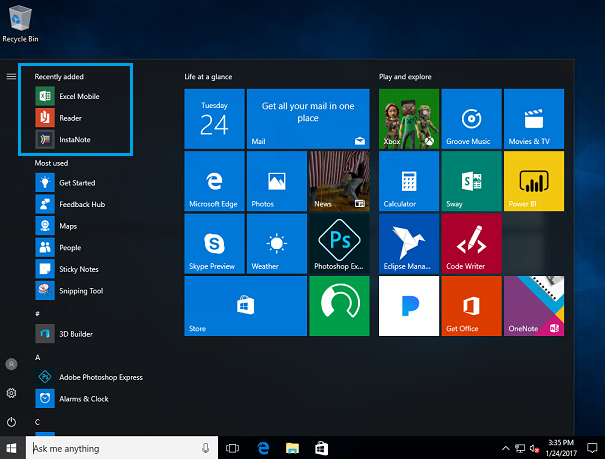The image size is (605, 459).
Task: Open the Weather tile
Action: pos(277,244)
